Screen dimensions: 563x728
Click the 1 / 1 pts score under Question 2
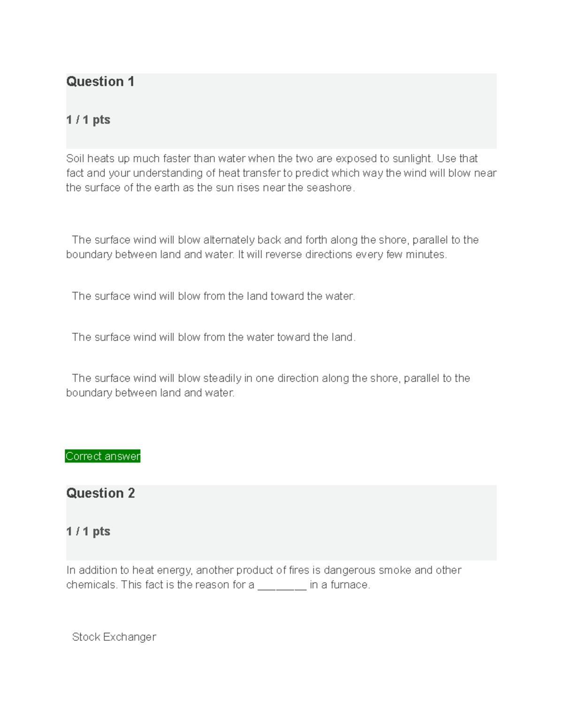pos(88,532)
